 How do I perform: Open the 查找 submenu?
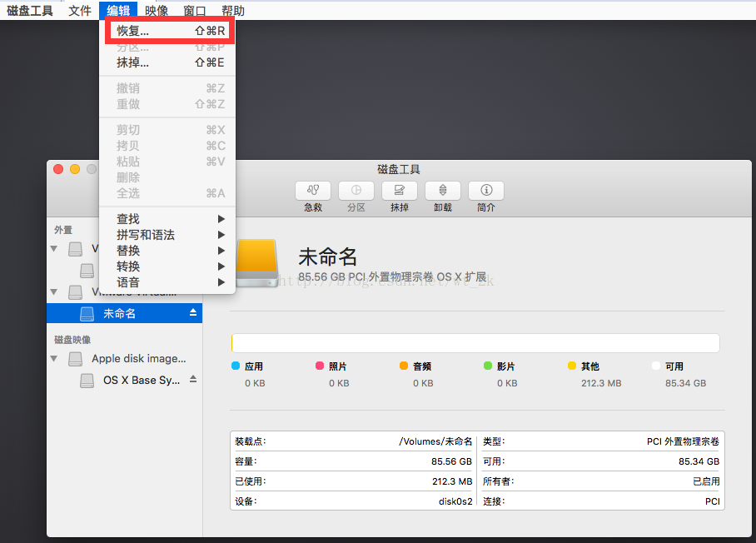167,219
